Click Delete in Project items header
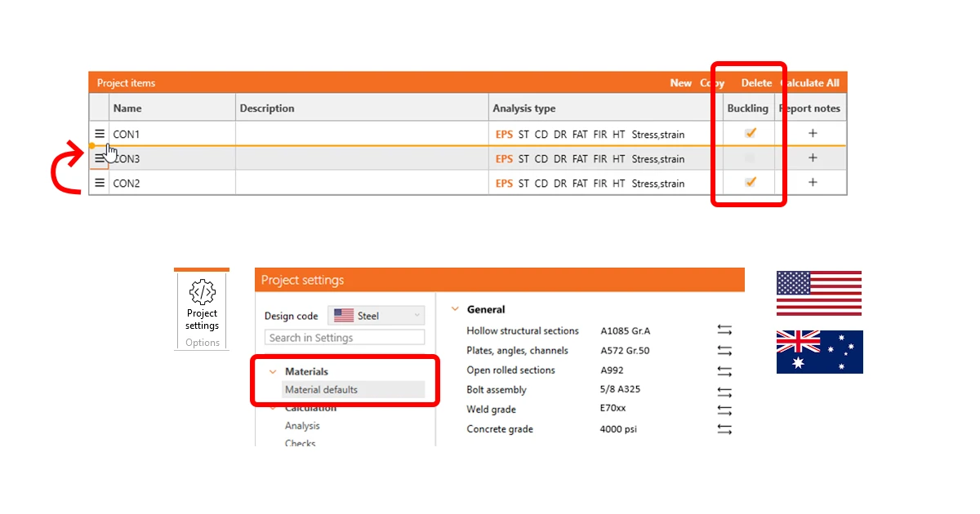The height and width of the screenshot is (514, 980). [756, 83]
